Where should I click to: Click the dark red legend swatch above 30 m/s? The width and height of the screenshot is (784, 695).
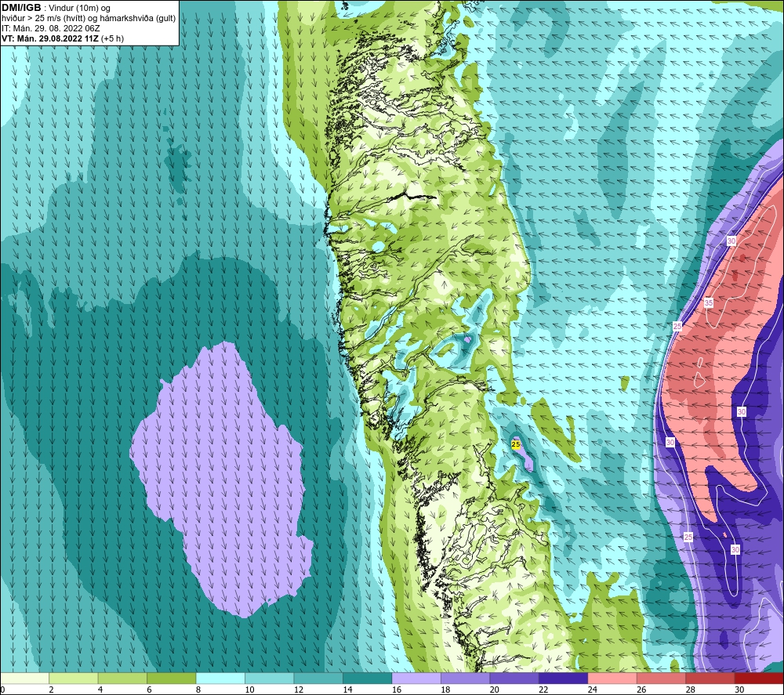[760, 678]
